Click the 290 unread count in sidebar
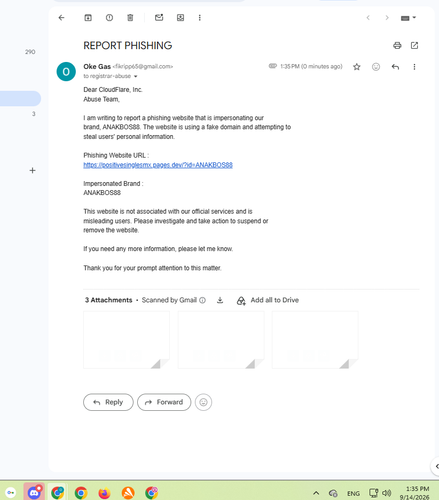The height and width of the screenshot is (500, 439). [30, 52]
